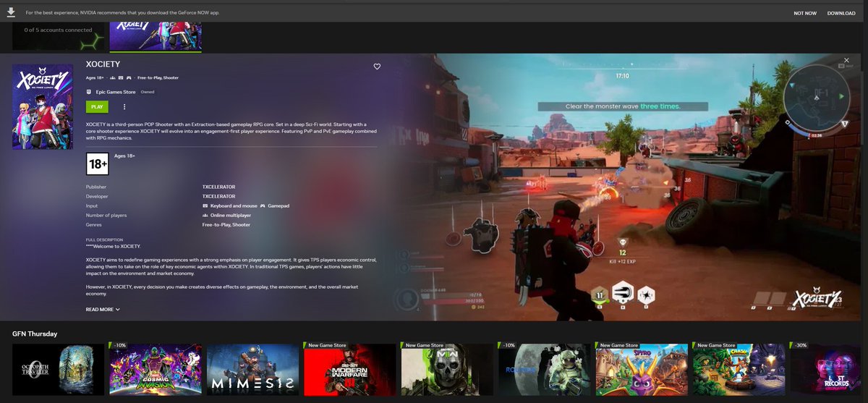Click the multiplayer icon under the title
This screenshot has width=868, height=403.
[114, 77]
